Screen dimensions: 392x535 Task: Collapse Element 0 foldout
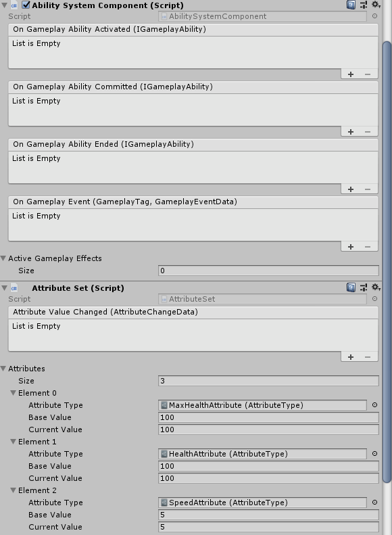[x=14, y=393]
